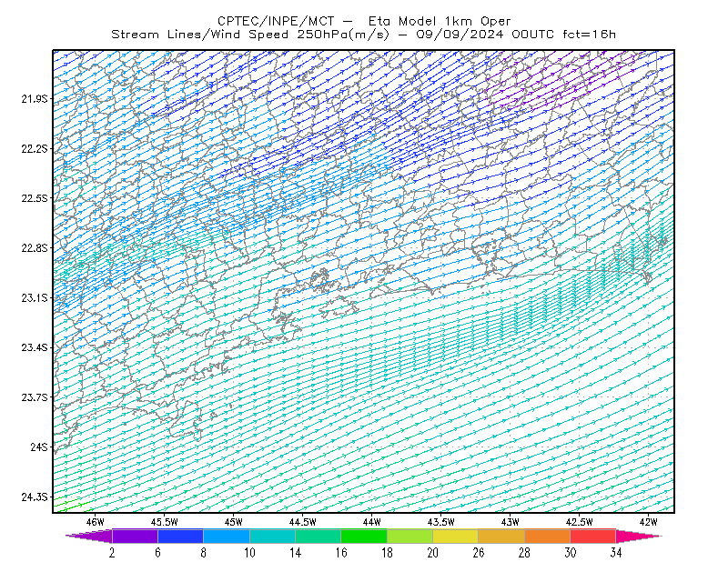Click the longitude label 43.5W
Image resolution: width=728 pixels, height=562 pixels.
pyautogui.click(x=441, y=522)
